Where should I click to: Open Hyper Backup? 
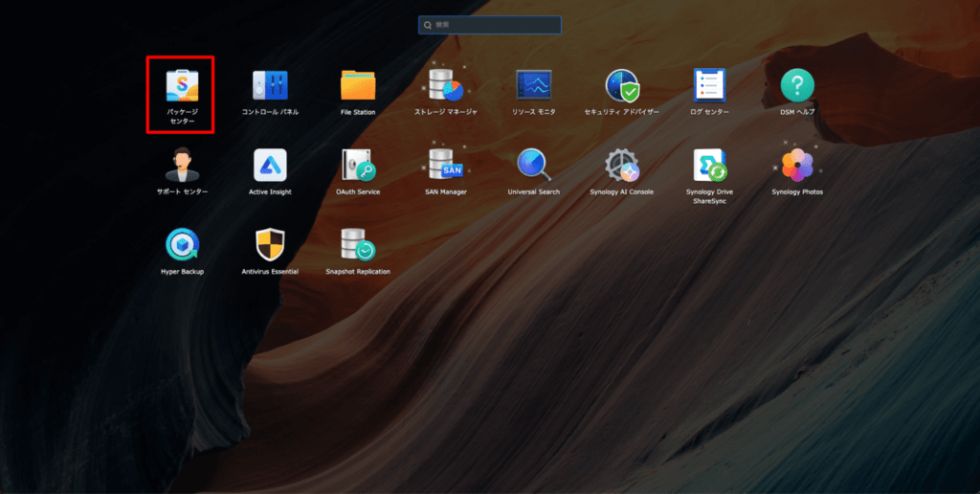182,244
